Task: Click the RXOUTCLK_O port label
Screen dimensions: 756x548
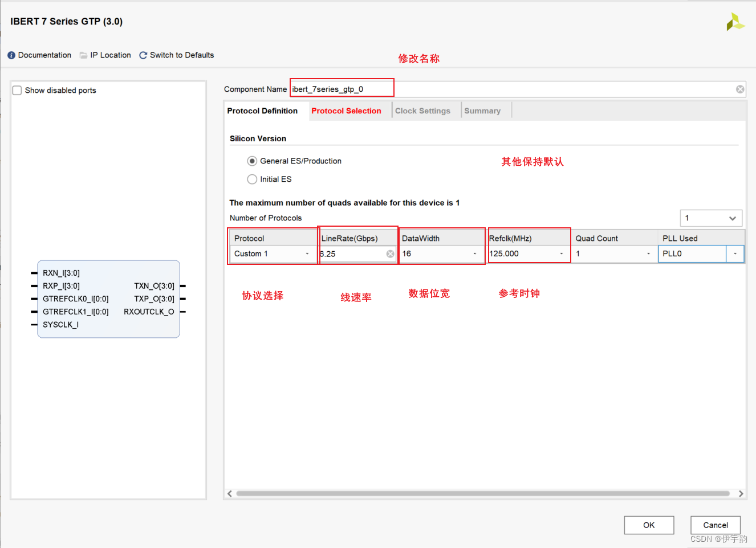Action: tap(149, 312)
